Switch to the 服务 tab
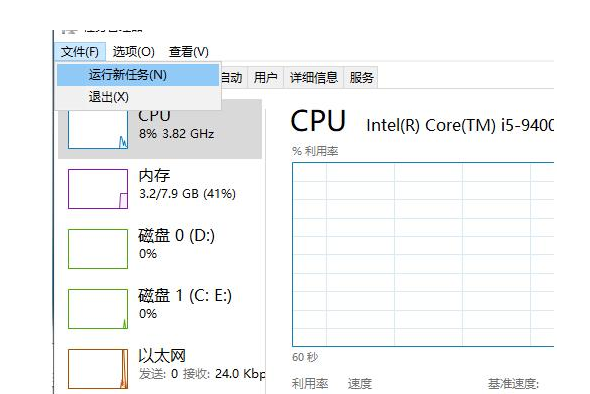The height and width of the screenshot is (394, 590). click(x=361, y=78)
